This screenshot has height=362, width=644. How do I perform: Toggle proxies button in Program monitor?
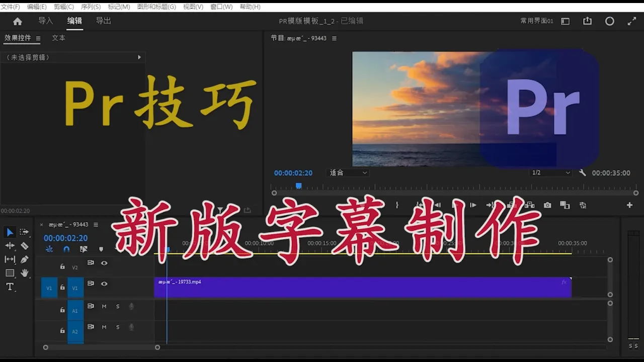point(583,205)
